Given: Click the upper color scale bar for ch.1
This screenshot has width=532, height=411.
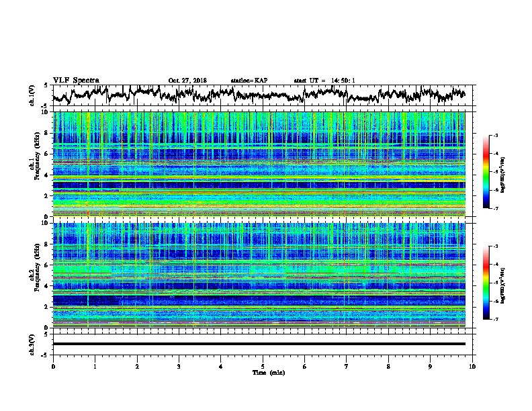Looking at the screenshot, I should pos(486,172).
